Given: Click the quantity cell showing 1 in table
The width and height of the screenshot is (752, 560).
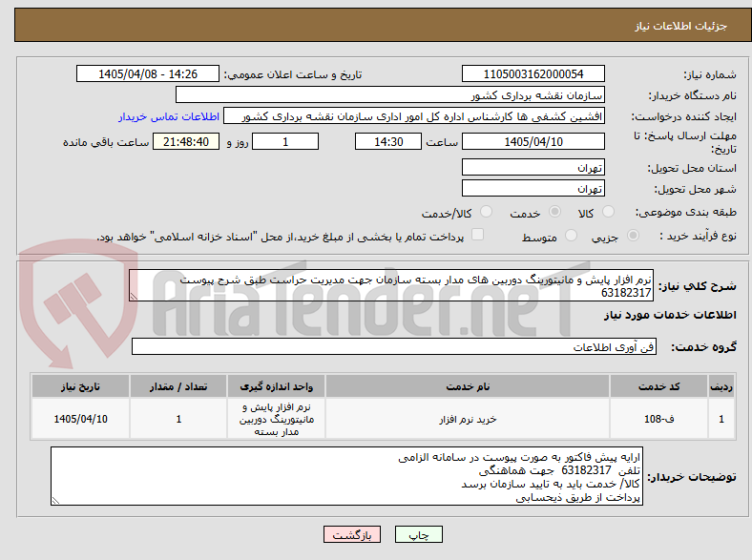Looking at the screenshot, I should point(178,419).
